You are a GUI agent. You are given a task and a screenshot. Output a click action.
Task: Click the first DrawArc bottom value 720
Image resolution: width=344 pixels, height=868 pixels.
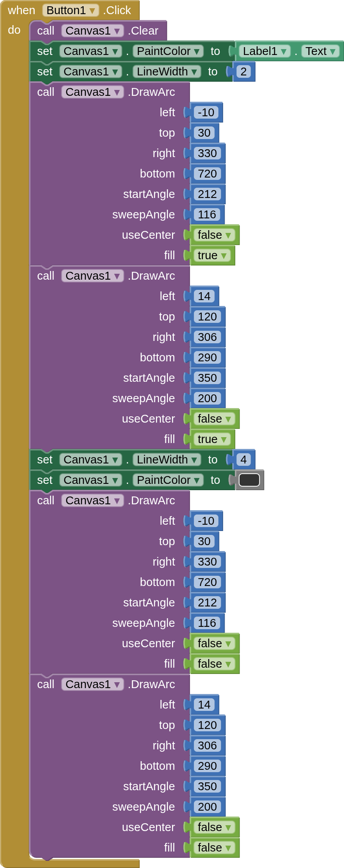(x=207, y=174)
